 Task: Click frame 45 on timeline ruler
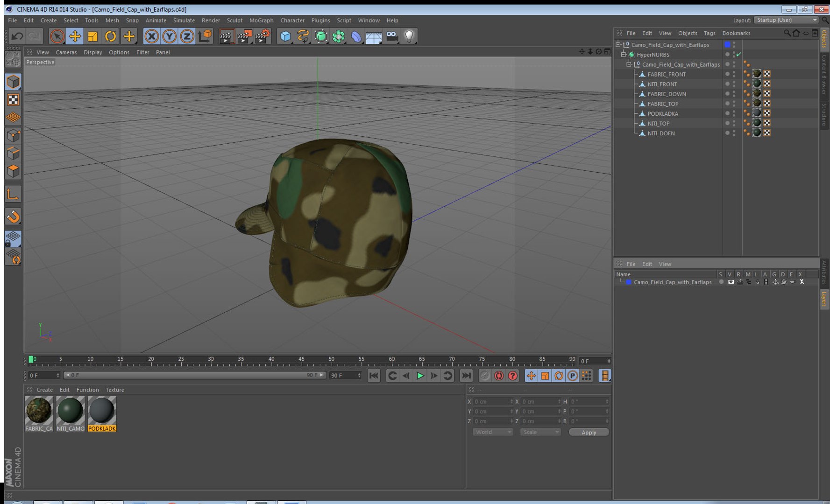pos(301,360)
